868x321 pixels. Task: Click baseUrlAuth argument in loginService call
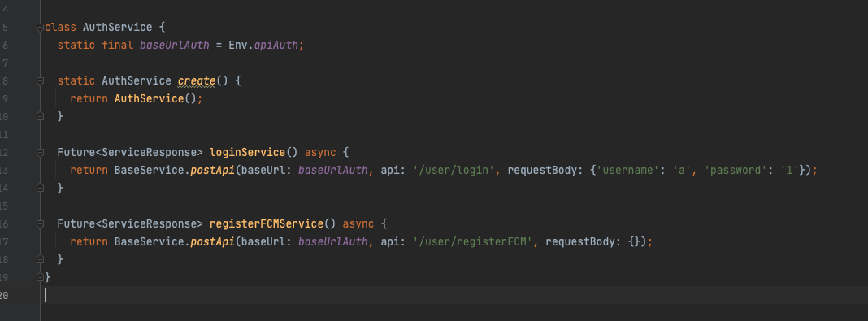(x=332, y=170)
